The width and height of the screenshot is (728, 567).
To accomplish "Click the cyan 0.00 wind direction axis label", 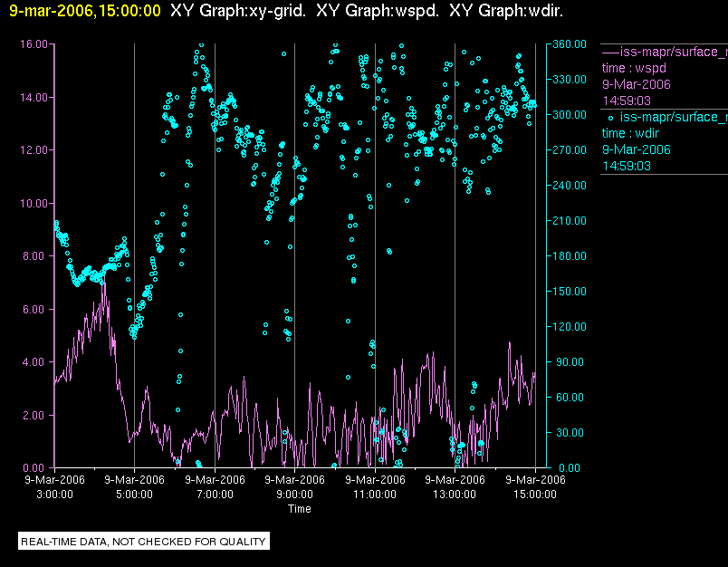I will [x=570, y=468].
